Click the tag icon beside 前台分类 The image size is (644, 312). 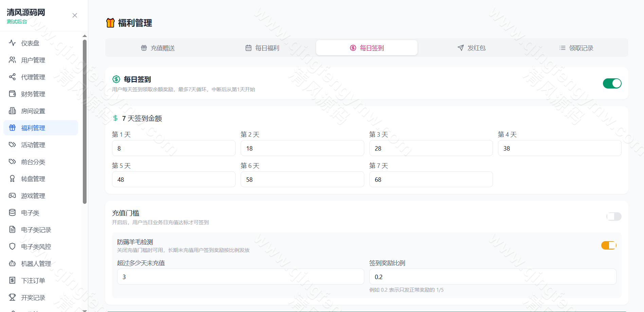pos(12,162)
